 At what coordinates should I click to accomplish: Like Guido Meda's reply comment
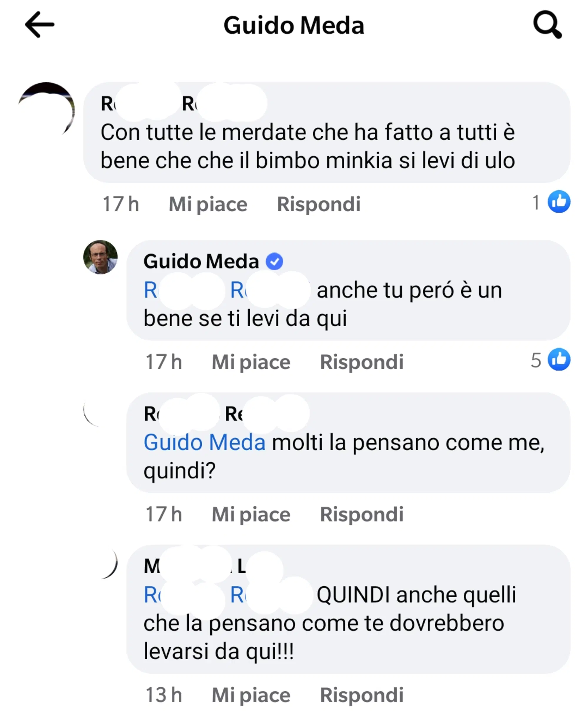click(251, 362)
